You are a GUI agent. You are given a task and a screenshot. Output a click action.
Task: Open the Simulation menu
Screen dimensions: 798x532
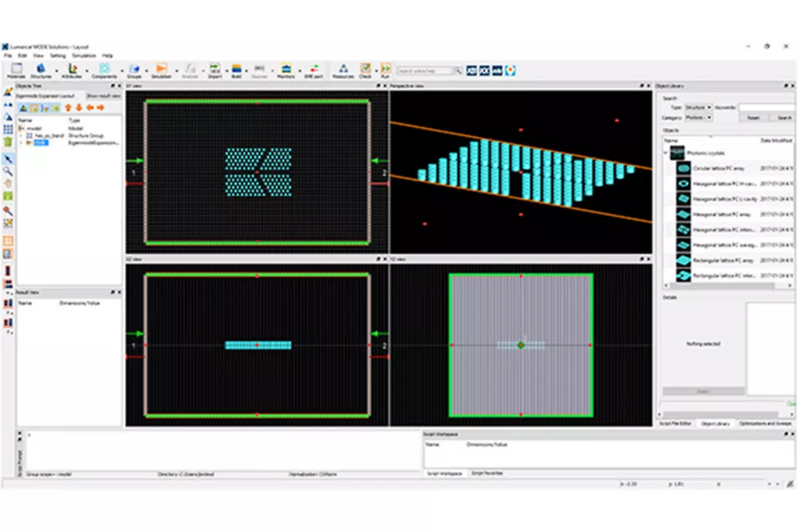84,56
